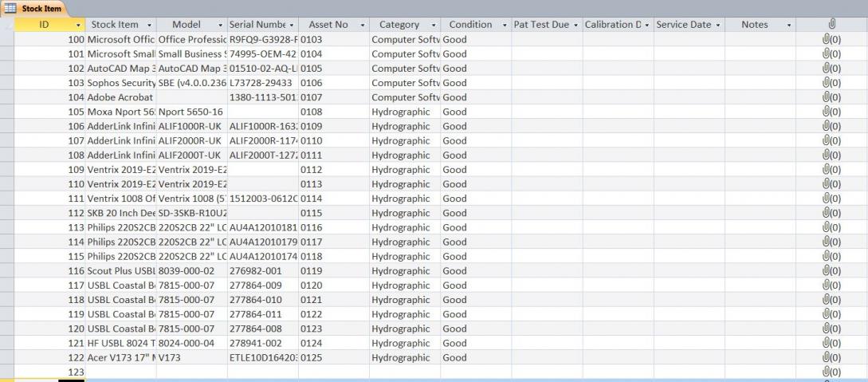Open attachments for new row 123
Image resolution: width=868 pixels, height=382 pixels.
(831, 372)
